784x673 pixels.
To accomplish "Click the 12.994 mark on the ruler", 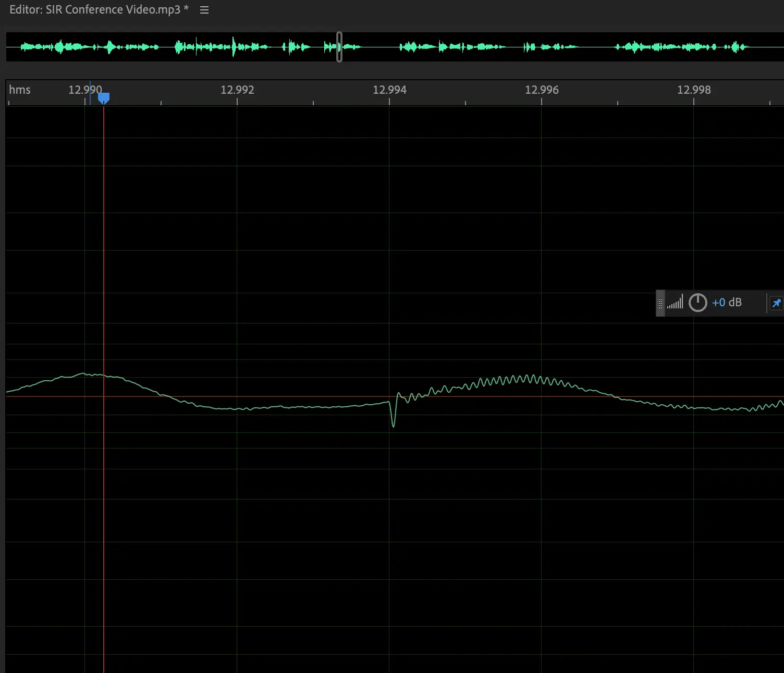I will pyautogui.click(x=389, y=90).
